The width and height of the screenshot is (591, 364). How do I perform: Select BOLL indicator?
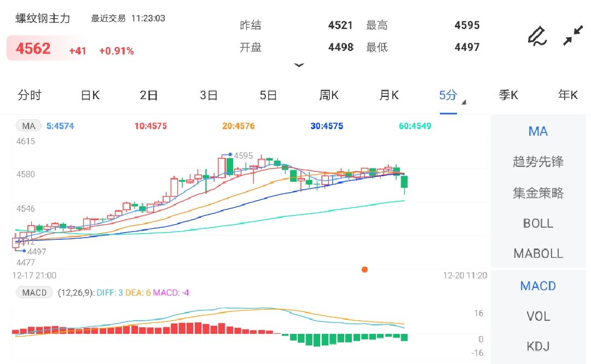coord(538,223)
